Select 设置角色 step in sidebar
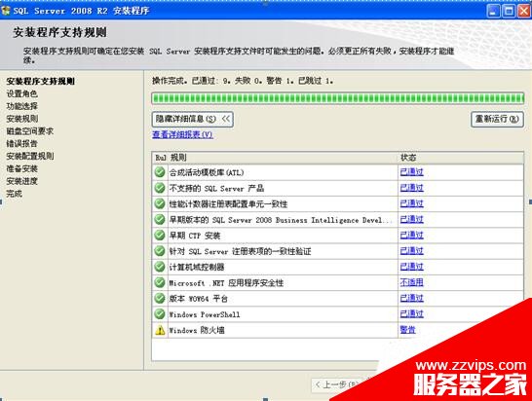This screenshot has width=532, height=401. (21, 93)
